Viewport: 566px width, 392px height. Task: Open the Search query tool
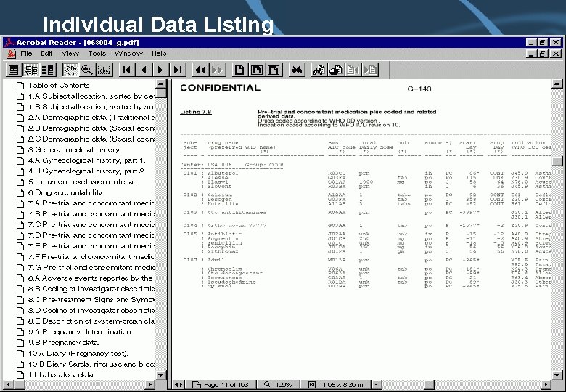(319, 70)
